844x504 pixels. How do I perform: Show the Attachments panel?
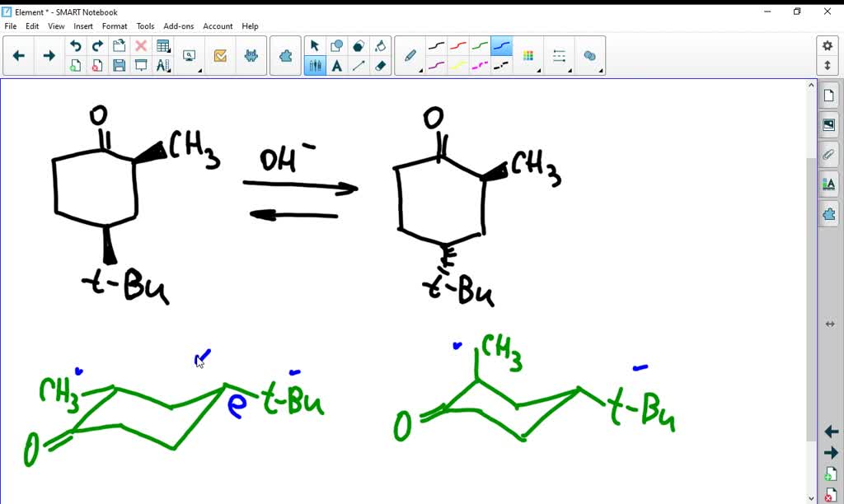[x=830, y=154]
